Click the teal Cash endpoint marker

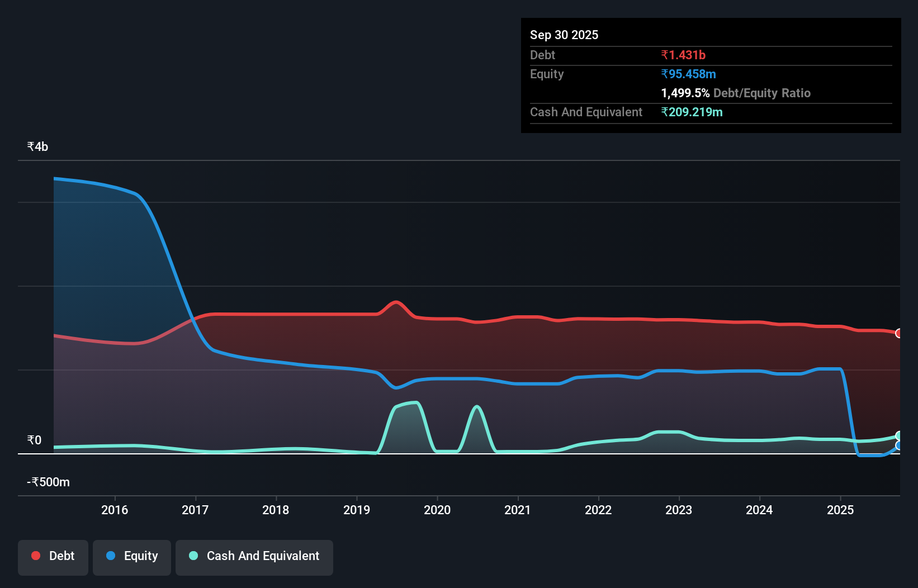899,436
